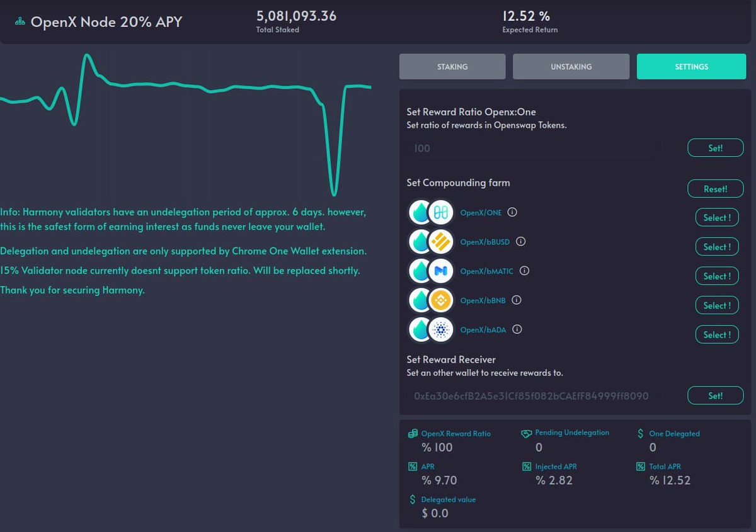
Task: Click the OpenX/bBUSD pair link
Action: coord(485,242)
